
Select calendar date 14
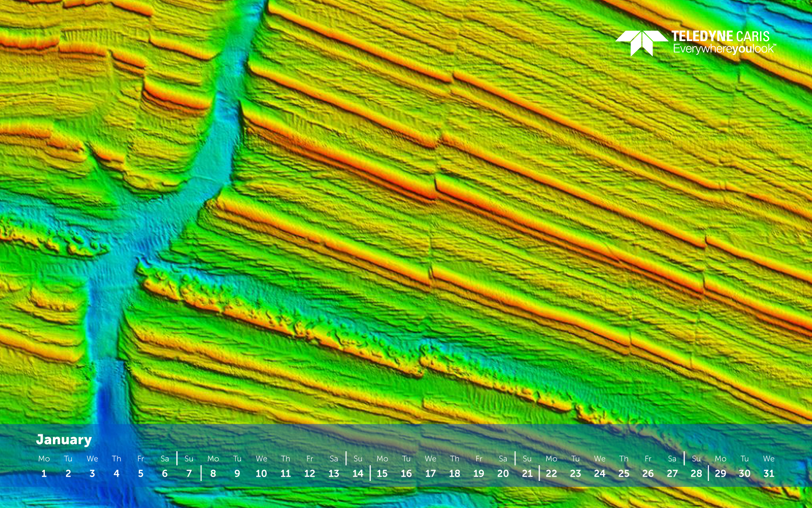[358, 474]
